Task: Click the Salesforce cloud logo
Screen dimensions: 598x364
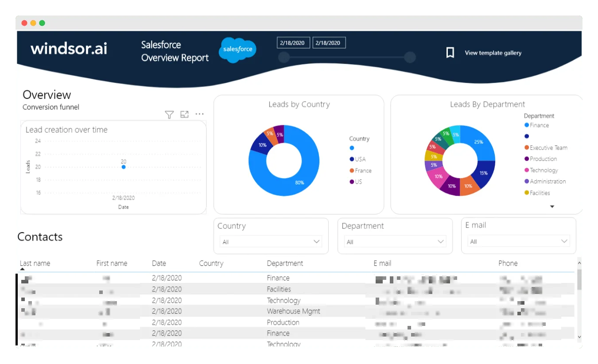Action: (x=237, y=50)
